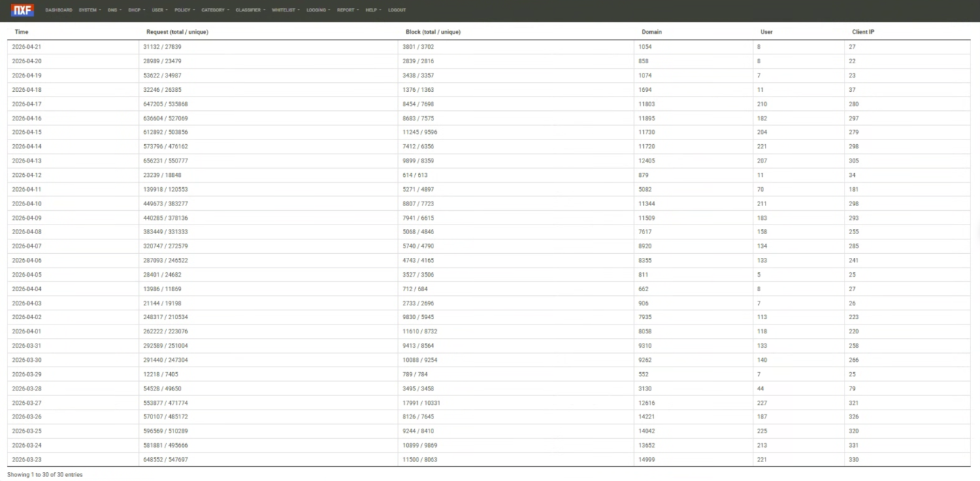Image resolution: width=980 pixels, height=481 pixels.
Task: Select the 2026-04-17 row date cell
Action: tap(27, 104)
